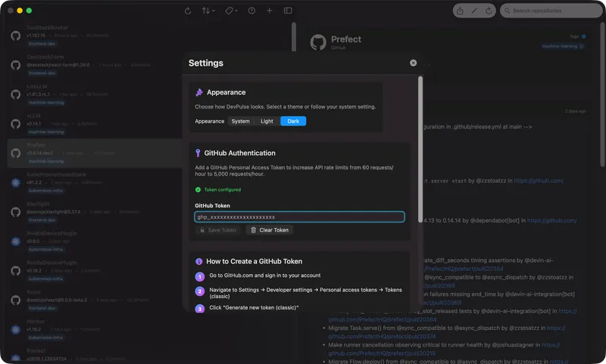Open the sort order dropdown
The width and height of the screenshot is (606, 364).
[x=208, y=11]
